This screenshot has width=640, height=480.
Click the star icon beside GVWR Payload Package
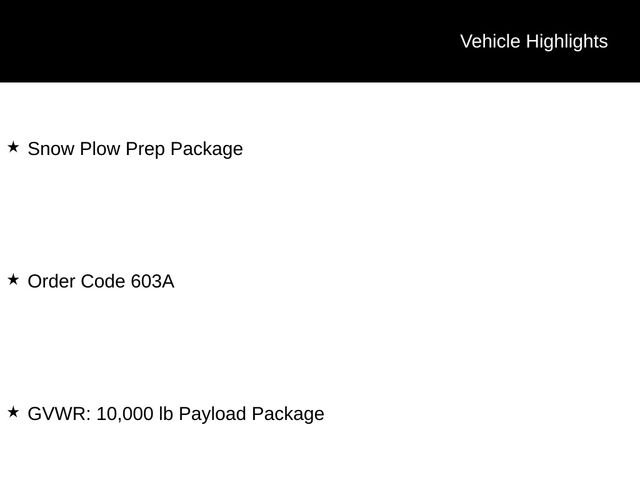[13, 412]
